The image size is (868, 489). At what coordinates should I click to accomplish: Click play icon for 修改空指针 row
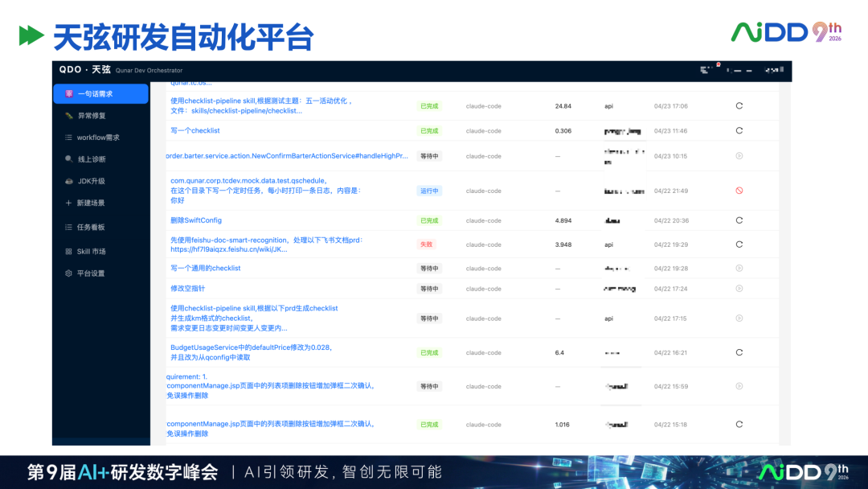[739, 289]
